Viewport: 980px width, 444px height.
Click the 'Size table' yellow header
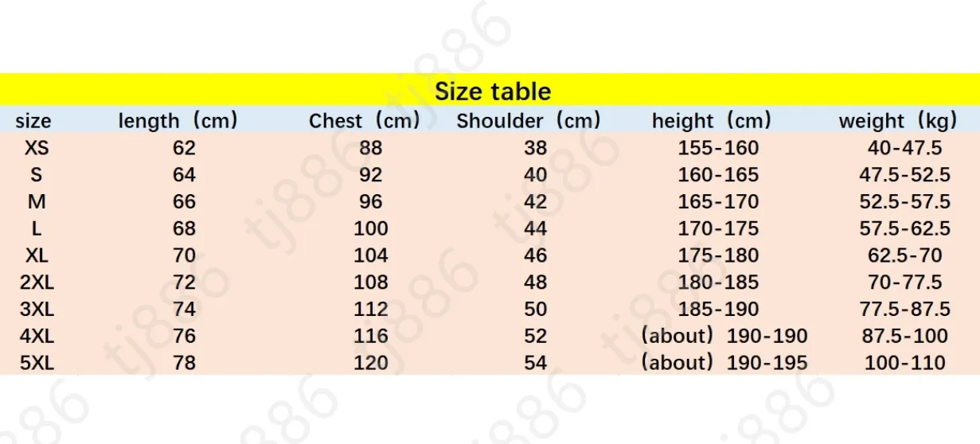[x=492, y=91]
